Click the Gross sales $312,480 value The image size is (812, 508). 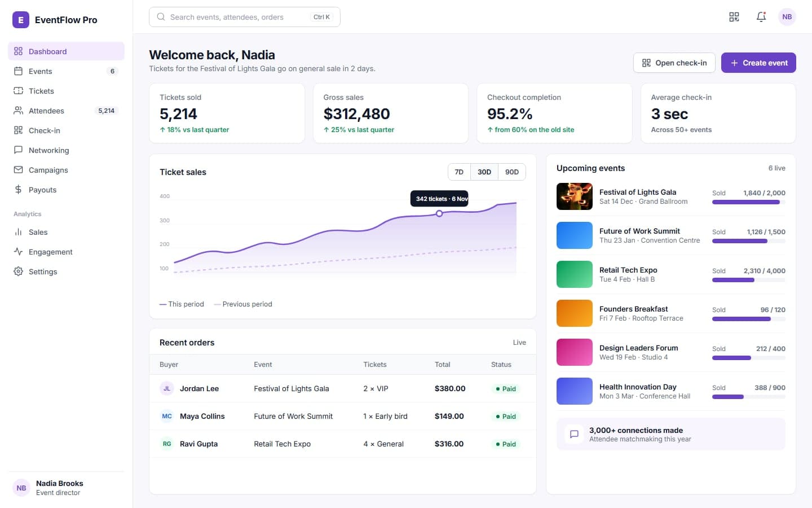[356, 114]
